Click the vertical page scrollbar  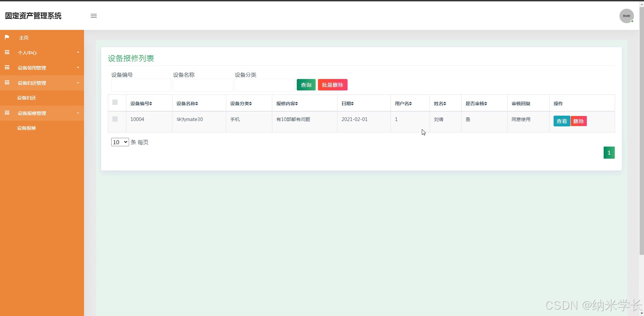point(641,131)
